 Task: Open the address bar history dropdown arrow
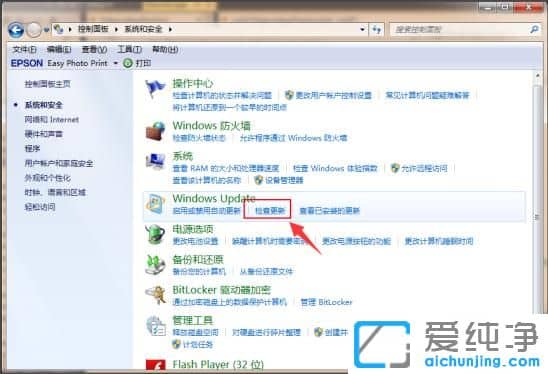coord(363,30)
